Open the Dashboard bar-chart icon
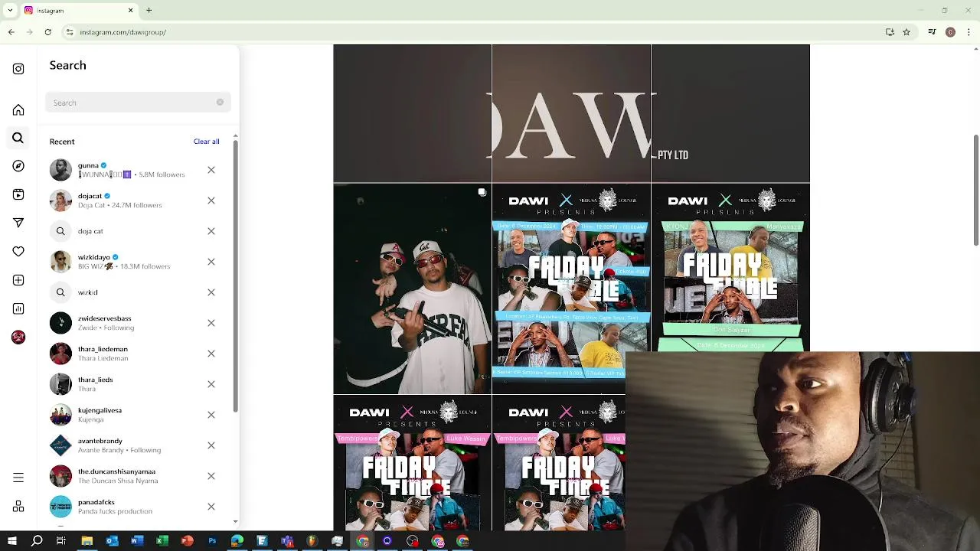The width and height of the screenshot is (980, 551). click(x=18, y=308)
